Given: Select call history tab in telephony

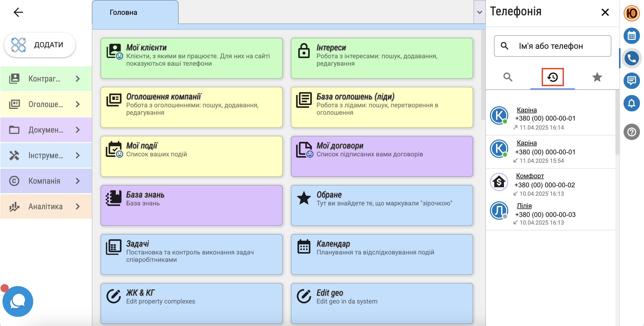Looking at the screenshot, I should click(x=553, y=77).
